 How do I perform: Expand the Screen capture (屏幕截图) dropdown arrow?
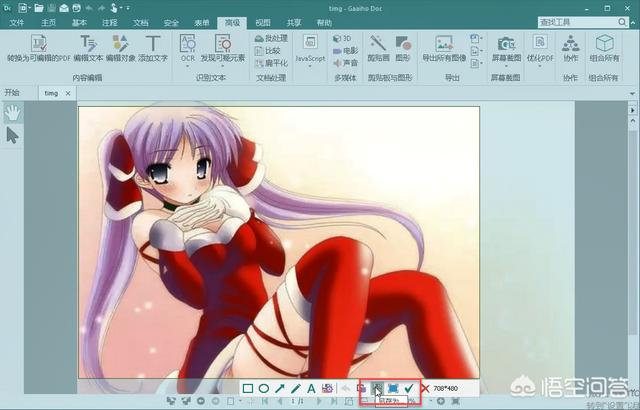(506, 66)
